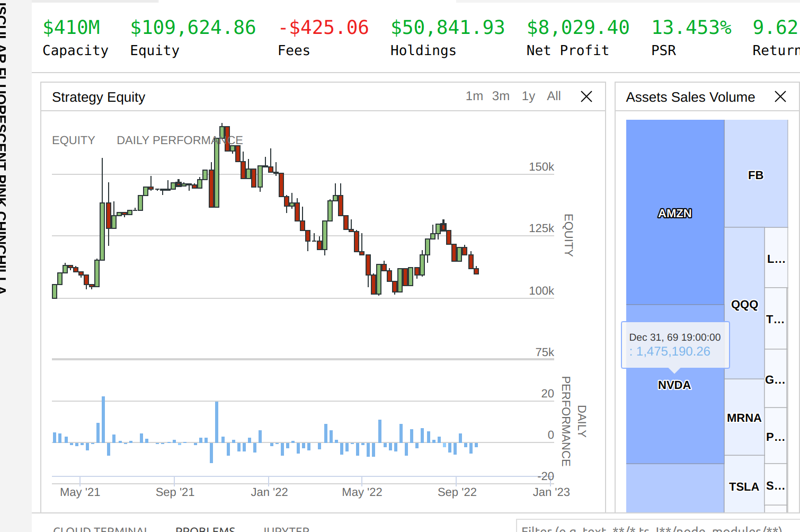The width and height of the screenshot is (800, 532).
Task: Select the 1m time range
Action: coord(475,96)
